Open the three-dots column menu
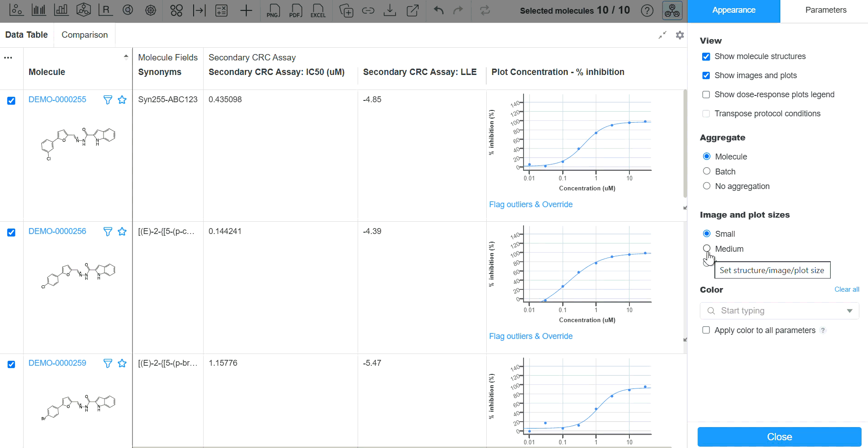Screen dimensions: 868x448 pos(8,58)
